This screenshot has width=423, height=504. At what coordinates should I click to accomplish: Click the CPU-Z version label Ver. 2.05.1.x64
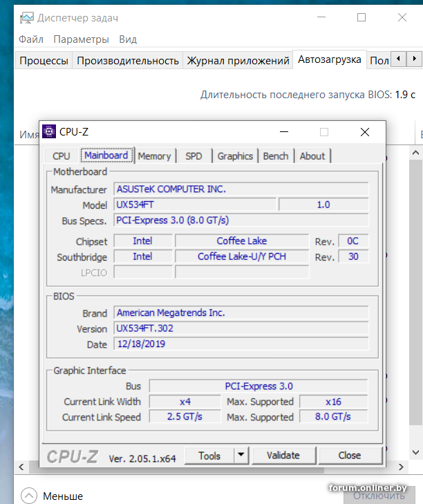142,458
